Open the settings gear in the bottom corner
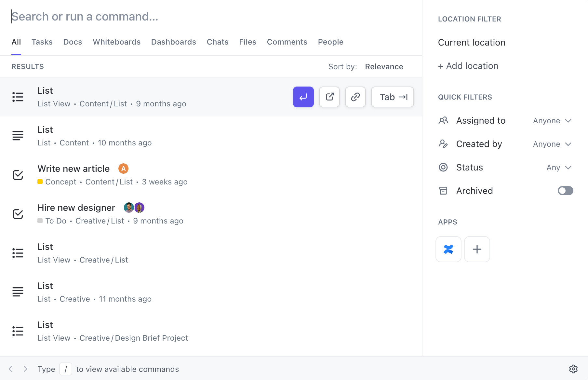 (x=573, y=369)
